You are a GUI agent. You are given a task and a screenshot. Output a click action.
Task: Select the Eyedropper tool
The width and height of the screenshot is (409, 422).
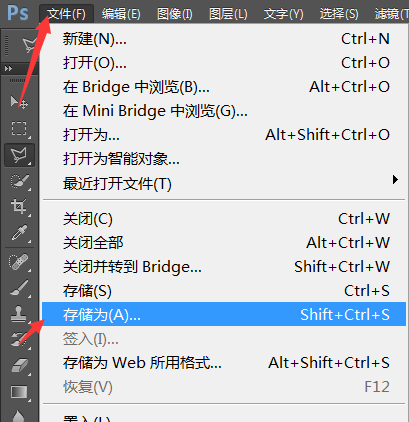(x=19, y=233)
